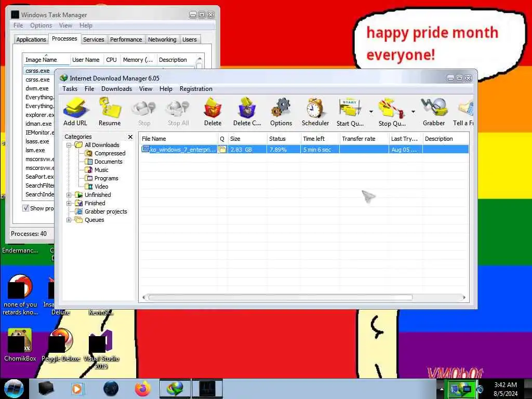Switch to Networking tab in Task Manager
This screenshot has width=532, height=399.
162,39
